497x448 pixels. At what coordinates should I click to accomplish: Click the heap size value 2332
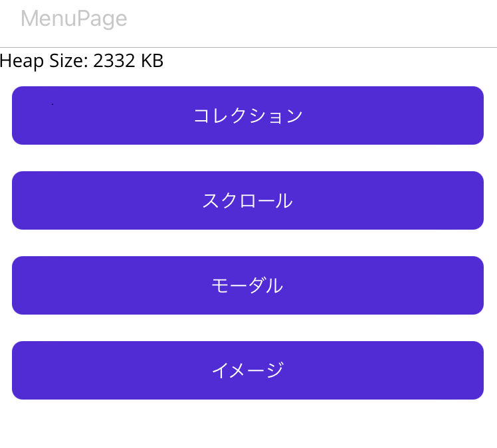114,60
